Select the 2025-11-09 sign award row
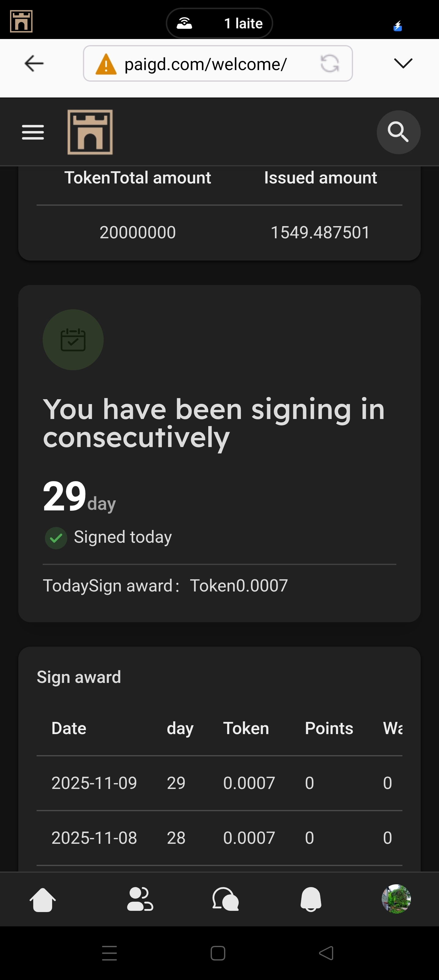This screenshot has height=980, width=439. click(x=219, y=783)
